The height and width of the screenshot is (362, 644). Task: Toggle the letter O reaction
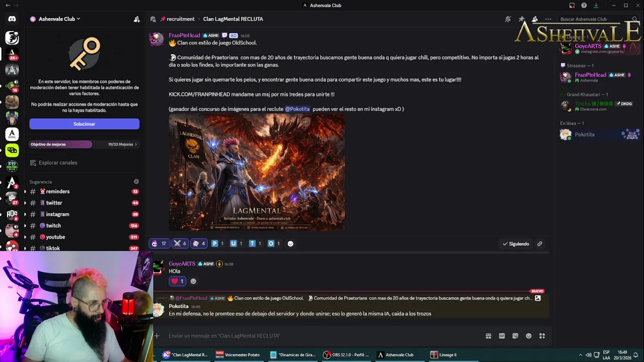point(274,243)
